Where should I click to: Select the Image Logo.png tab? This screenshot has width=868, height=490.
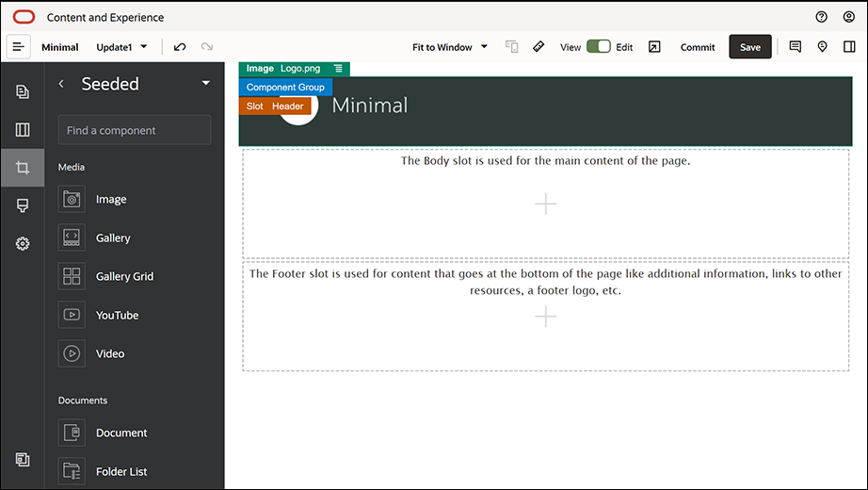coord(295,69)
